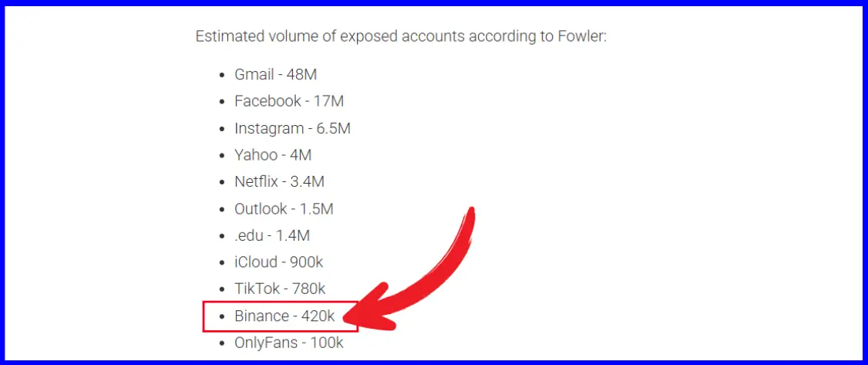The image size is (868, 365).
Task: Click the ".edu - 1.4M" list item
Action: click(274, 235)
